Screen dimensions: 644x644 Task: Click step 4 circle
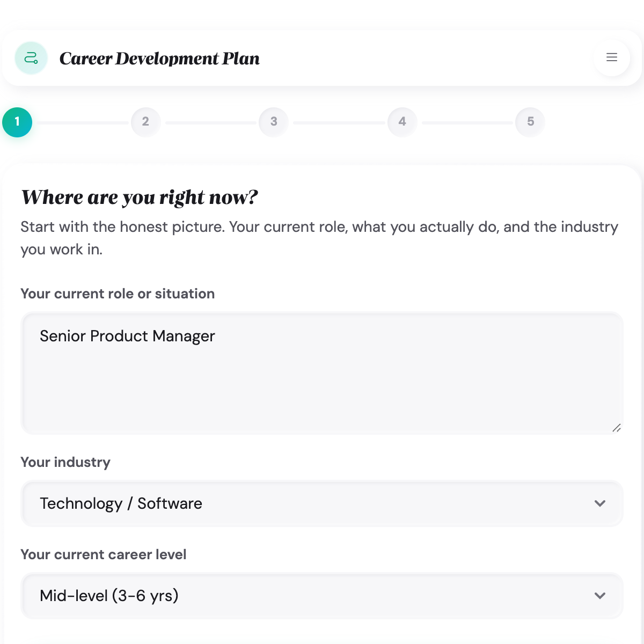[x=402, y=122]
